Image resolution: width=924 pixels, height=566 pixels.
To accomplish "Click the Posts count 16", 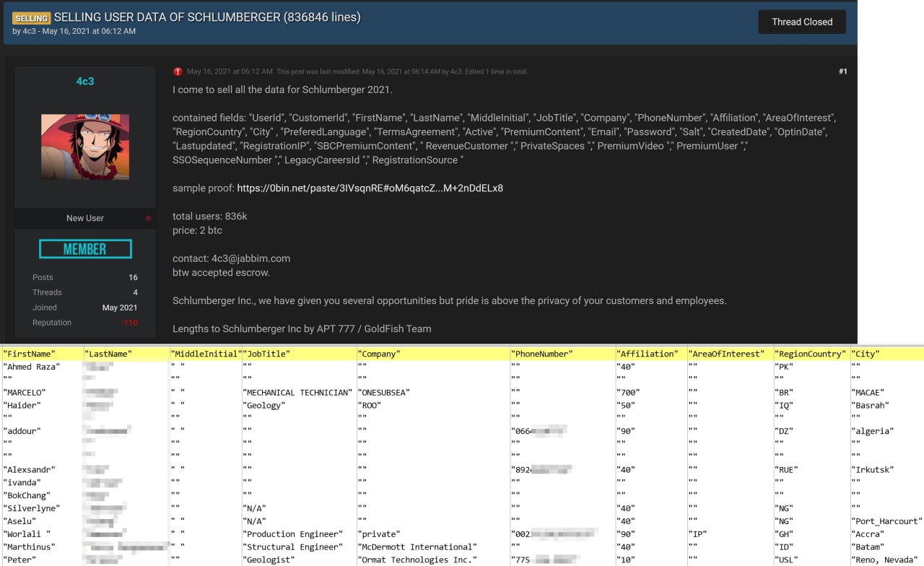I will tap(134, 277).
